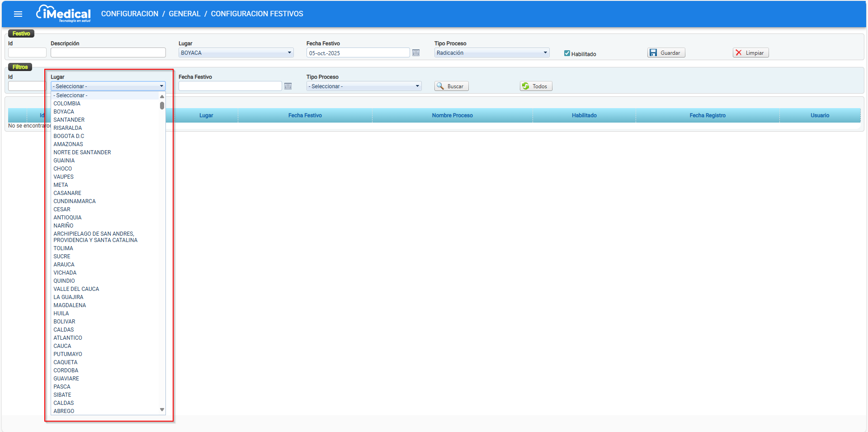The height and width of the screenshot is (432, 868).
Task: Open the Tipo Proceso filter dropdown
Action: (363, 86)
